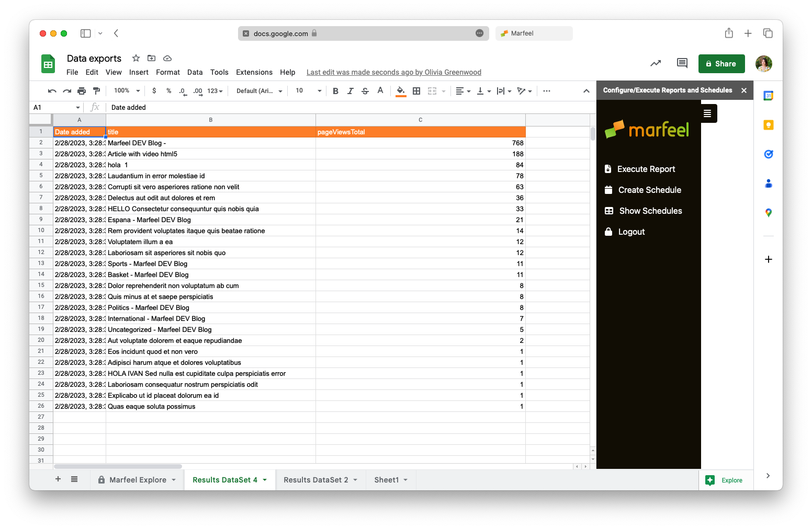Enable strikethrough formatting

coord(365,90)
